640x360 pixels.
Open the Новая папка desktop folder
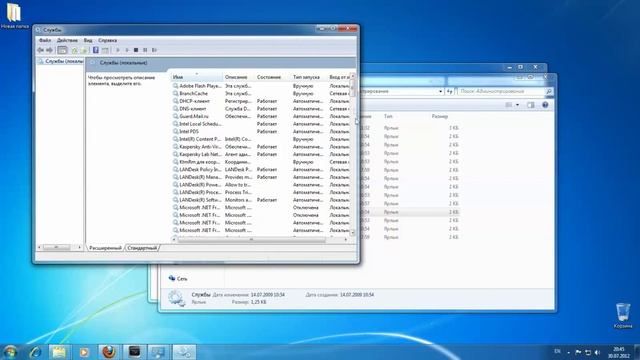click(14, 16)
